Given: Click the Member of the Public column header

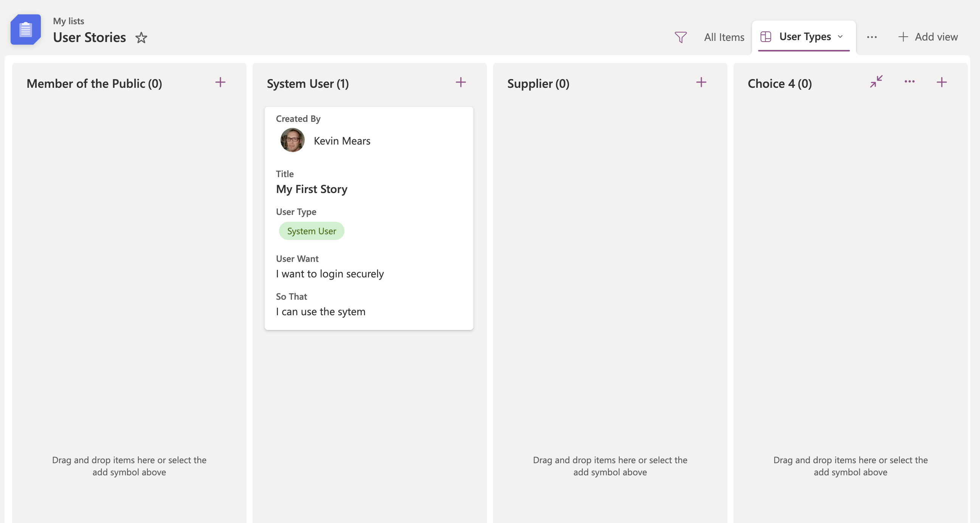Looking at the screenshot, I should (95, 83).
